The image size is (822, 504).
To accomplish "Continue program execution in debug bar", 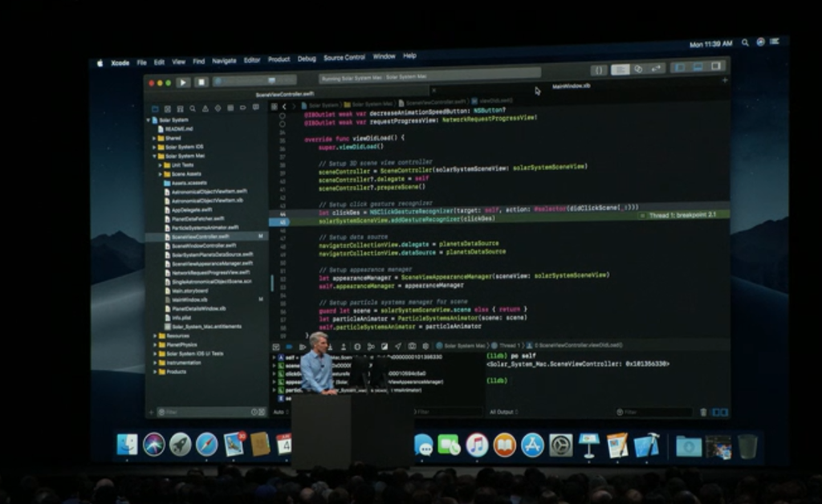I will point(303,347).
